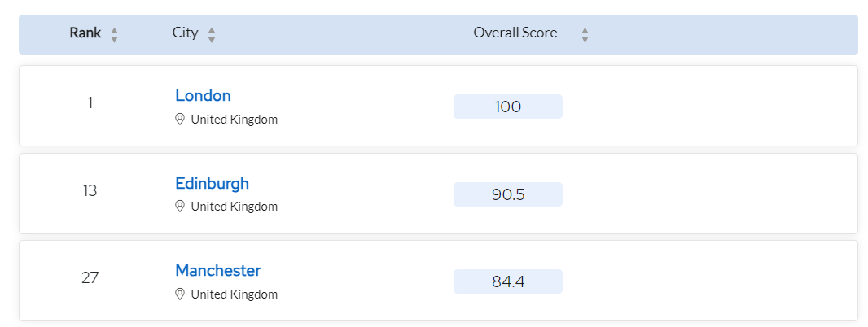Sort table by the Rank column header
This screenshot has width=868, height=327.
[x=85, y=33]
